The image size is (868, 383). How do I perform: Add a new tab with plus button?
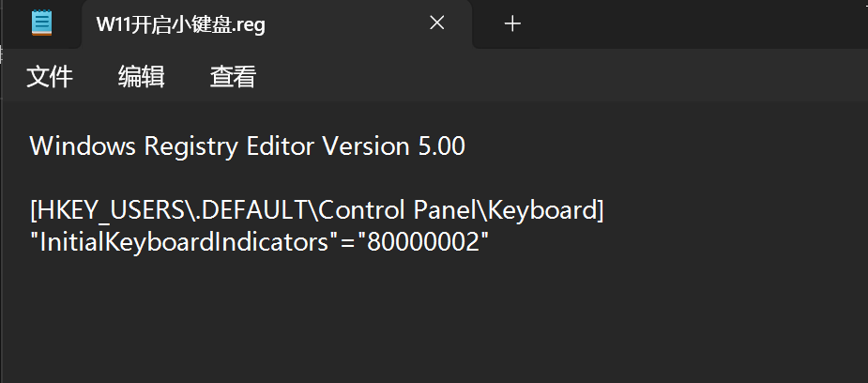click(512, 24)
